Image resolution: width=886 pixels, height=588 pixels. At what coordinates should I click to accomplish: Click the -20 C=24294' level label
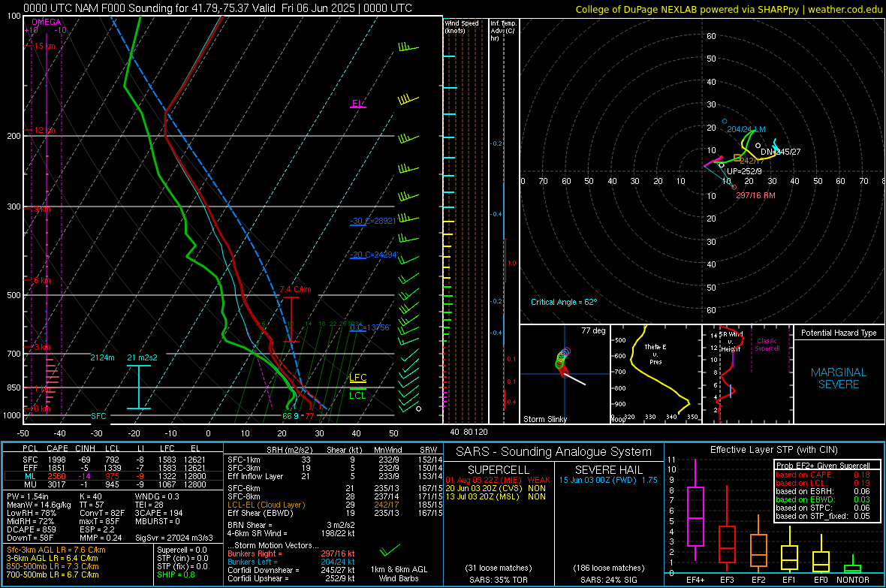[x=374, y=255]
